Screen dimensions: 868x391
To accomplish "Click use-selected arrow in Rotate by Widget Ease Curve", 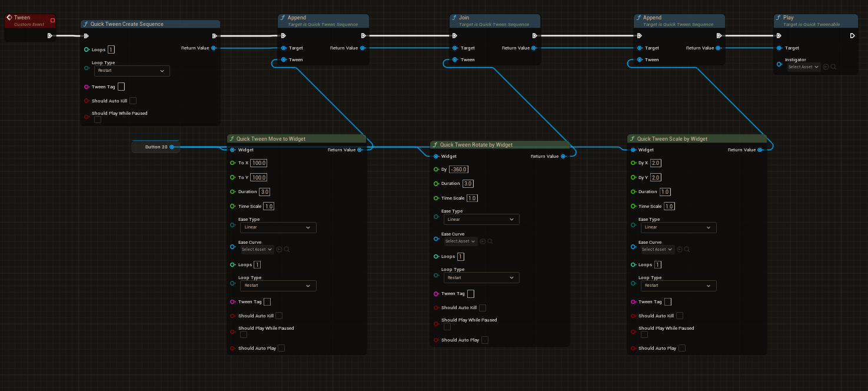I will click(483, 241).
